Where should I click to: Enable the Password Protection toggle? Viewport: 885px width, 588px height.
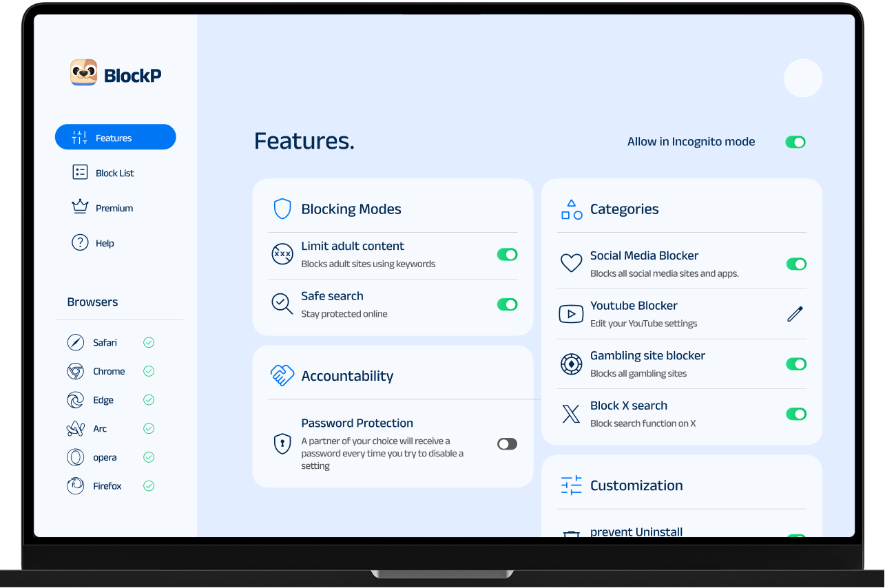(x=508, y=444)
